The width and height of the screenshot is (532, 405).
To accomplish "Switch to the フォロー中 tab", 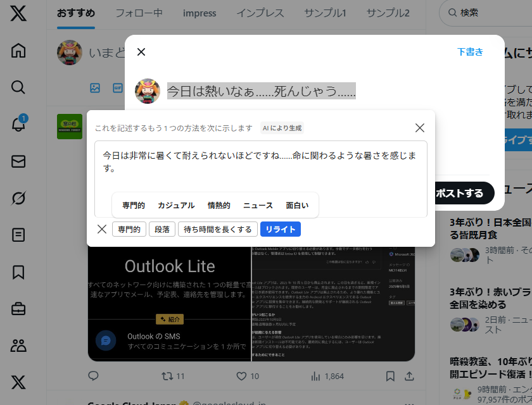I will point(139,13).
